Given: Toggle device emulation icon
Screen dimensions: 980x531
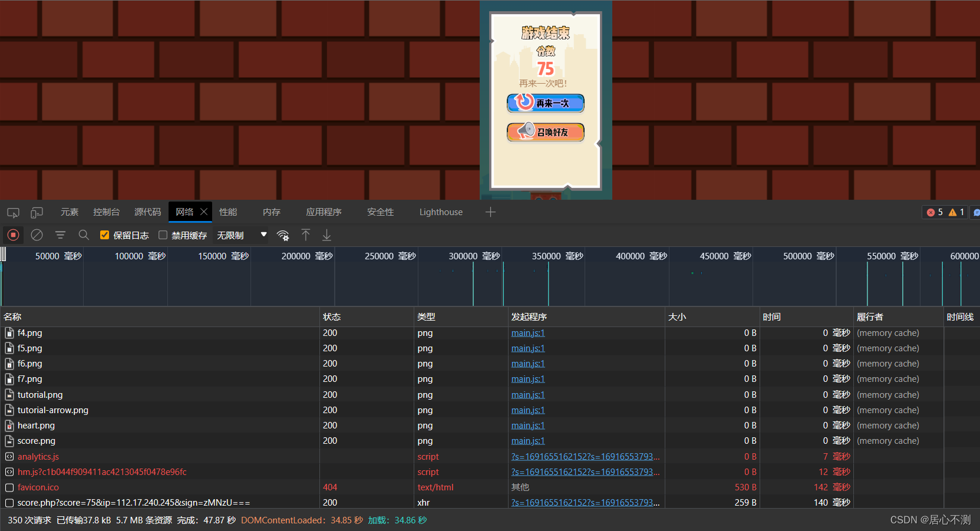Looking at the screenshot, I should click(37, 212).
